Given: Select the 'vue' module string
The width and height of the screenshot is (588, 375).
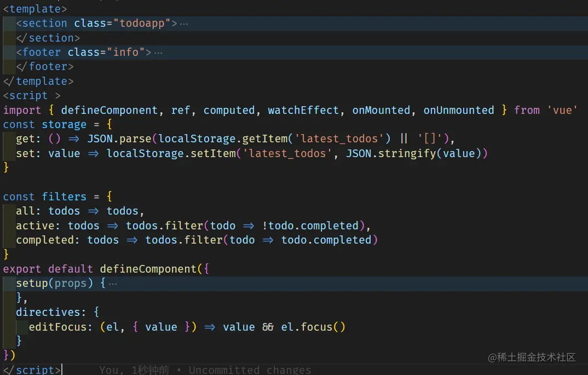Looking at the screenshot, I should point(562,110).
